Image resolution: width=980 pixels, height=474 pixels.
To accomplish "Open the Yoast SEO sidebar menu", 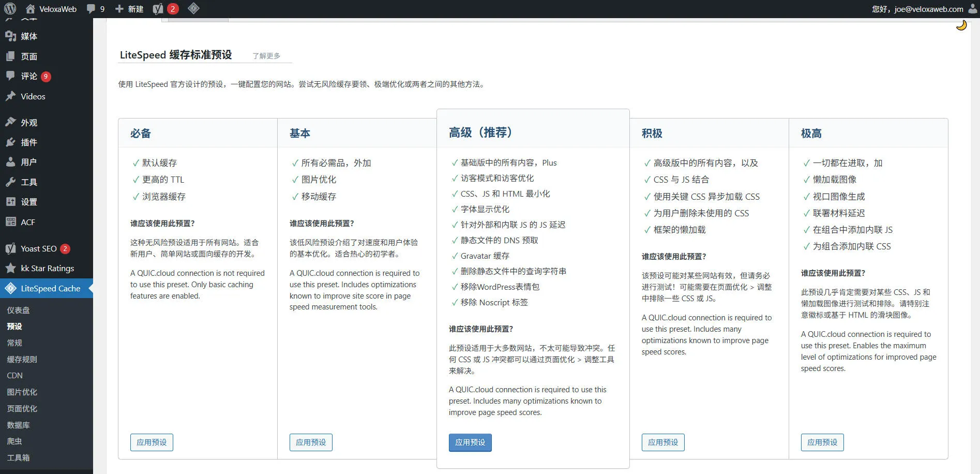I will (39, 248).
